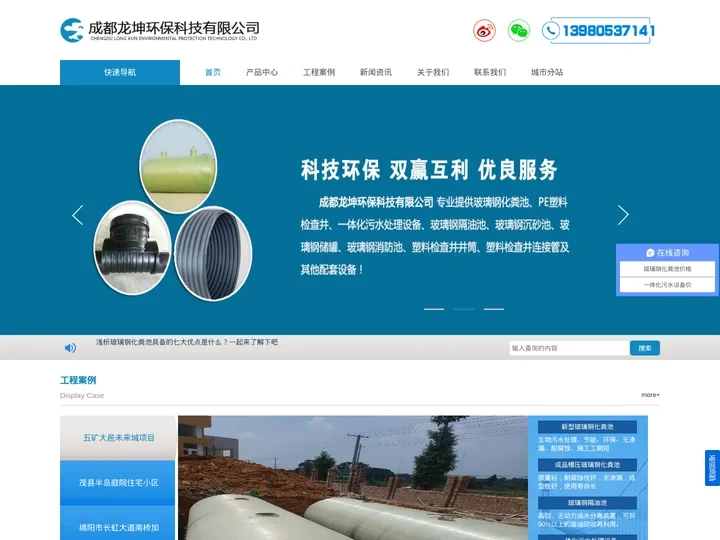This screenshot has height=540, width=720.
Task: Open the 玻璃钢隔油池 product link
Action: (587, 503)
